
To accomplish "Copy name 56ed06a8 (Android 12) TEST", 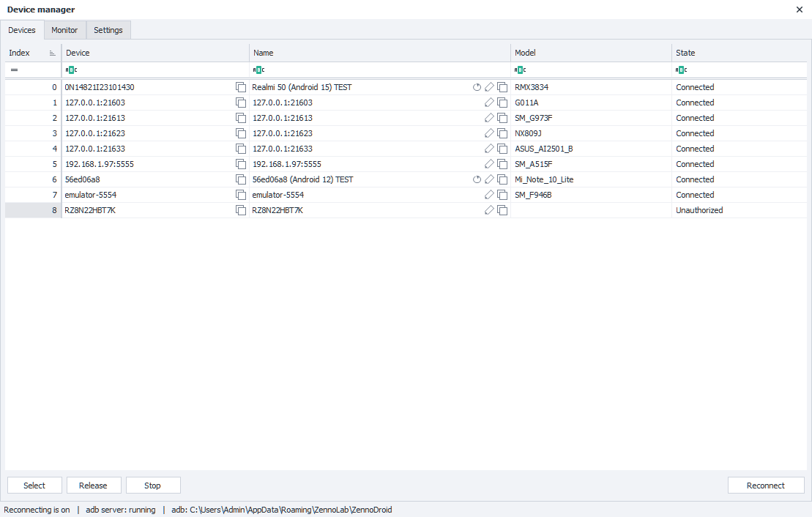I will [502, 179].
